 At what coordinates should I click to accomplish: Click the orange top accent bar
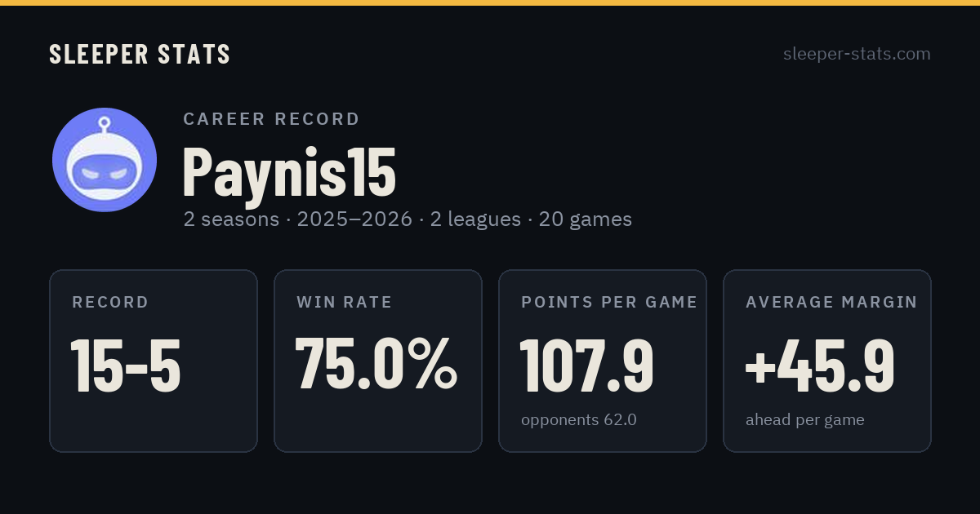(x=490, y=2)
